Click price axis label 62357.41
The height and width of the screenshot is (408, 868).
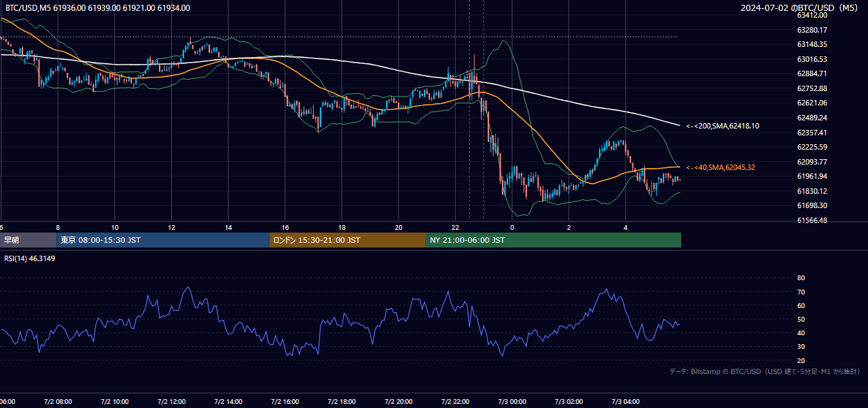coord(812,133)
